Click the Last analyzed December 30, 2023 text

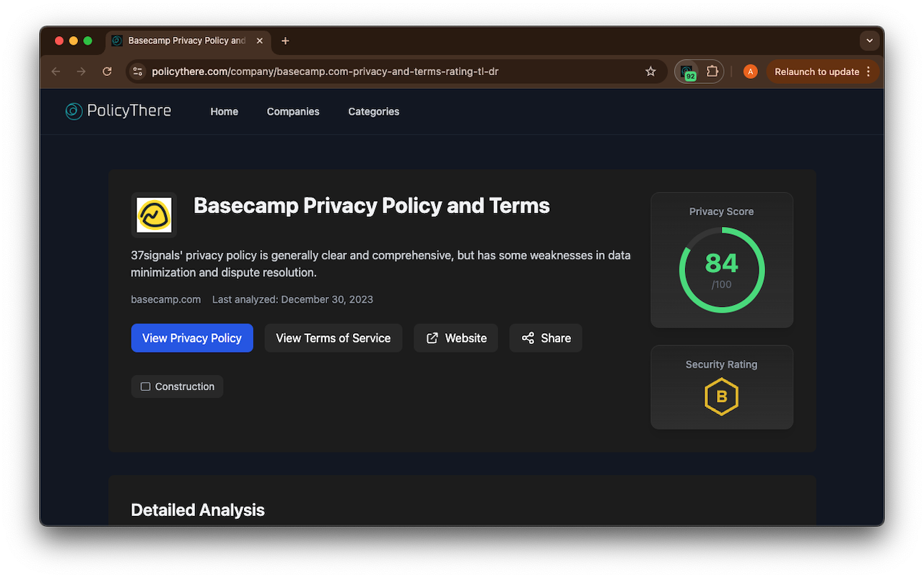click(x=292, y=299)
